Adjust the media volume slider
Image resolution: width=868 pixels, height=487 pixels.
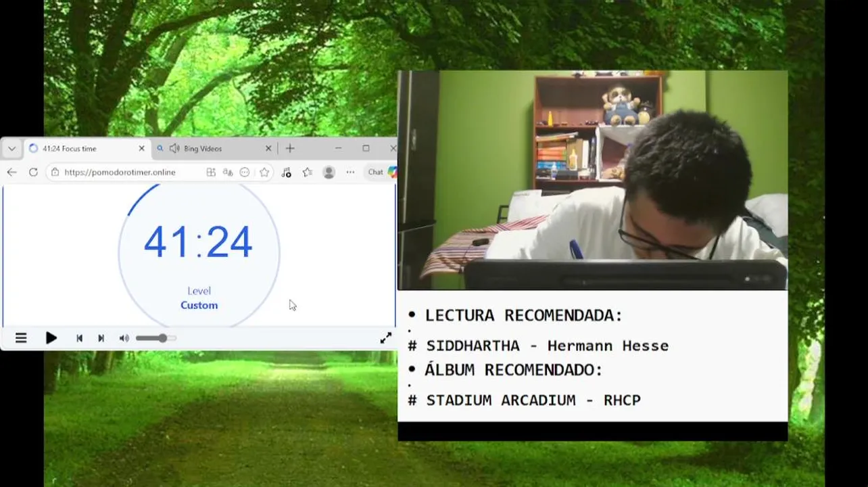tap(155, 338)
